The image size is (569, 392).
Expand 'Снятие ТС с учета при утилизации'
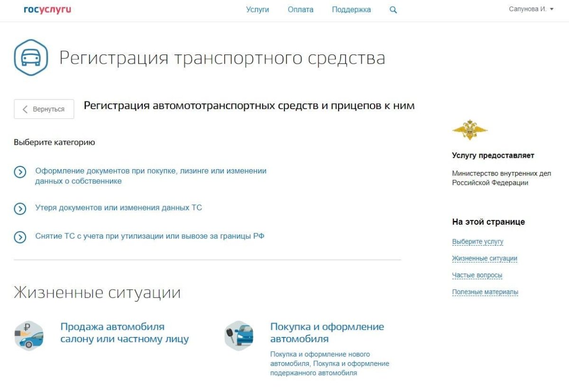pos(150,236)
